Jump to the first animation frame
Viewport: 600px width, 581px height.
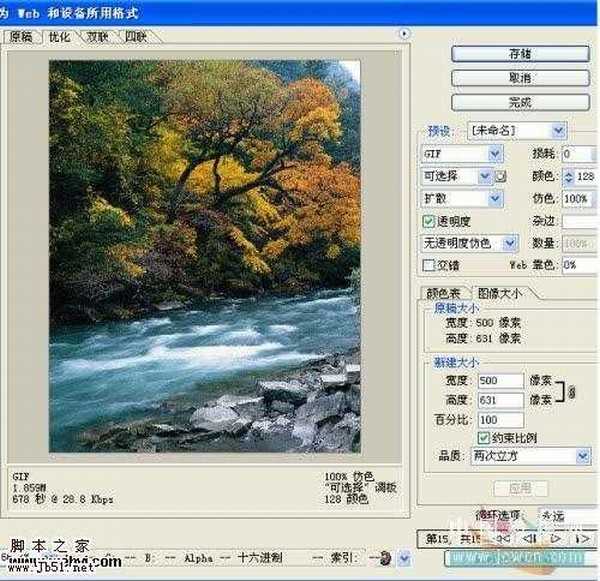coord(500,540)
